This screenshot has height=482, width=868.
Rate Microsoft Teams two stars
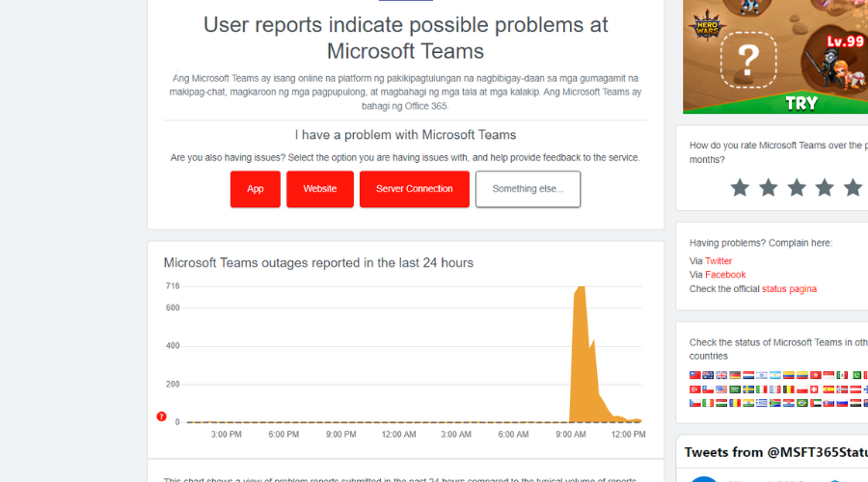pyautogui.click(x=769, y=188)
